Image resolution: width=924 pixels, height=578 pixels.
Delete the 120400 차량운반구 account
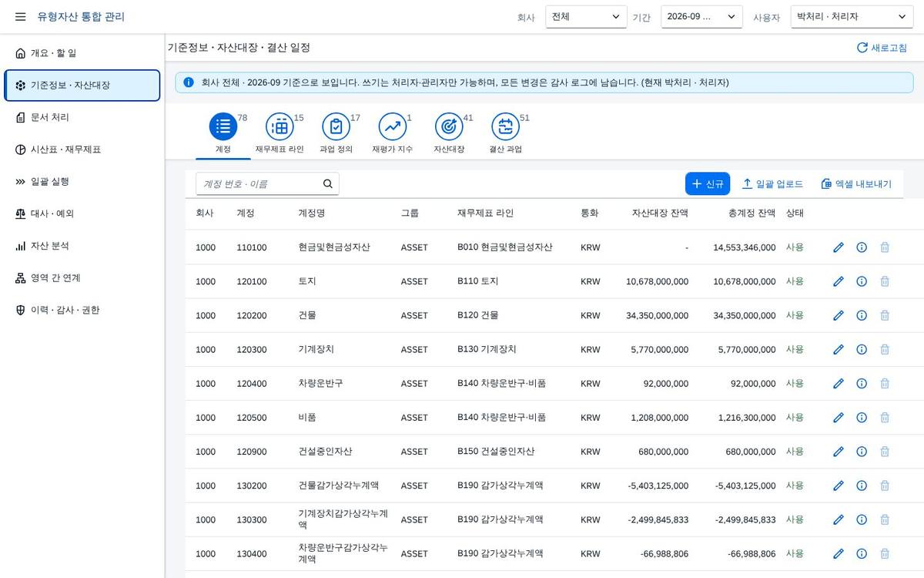pos(885,383)
